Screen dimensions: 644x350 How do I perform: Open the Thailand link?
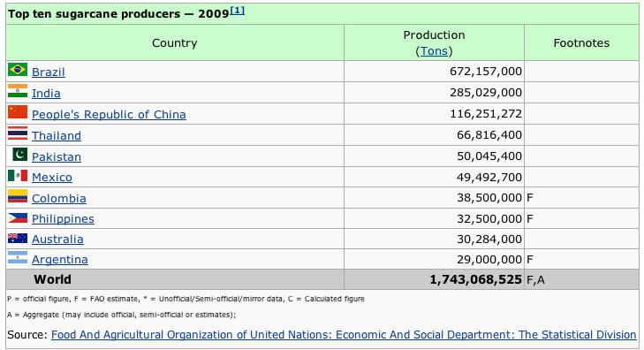pos(57,135)
